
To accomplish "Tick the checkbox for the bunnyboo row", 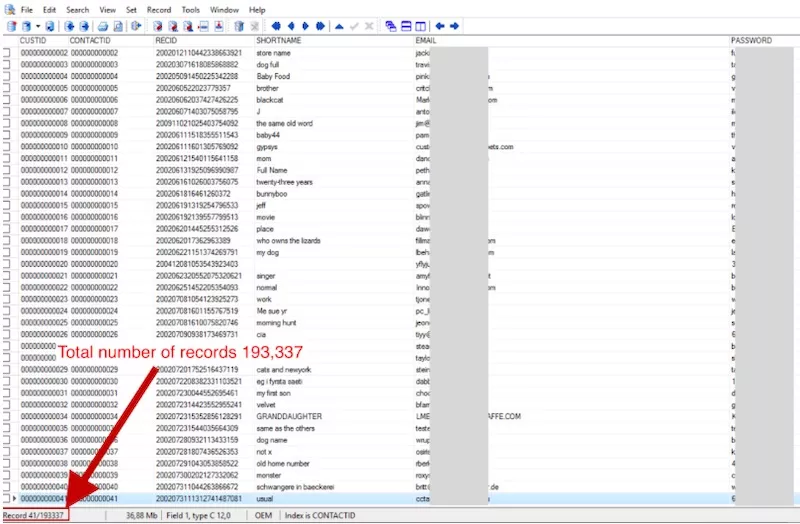I will [7, 193].
